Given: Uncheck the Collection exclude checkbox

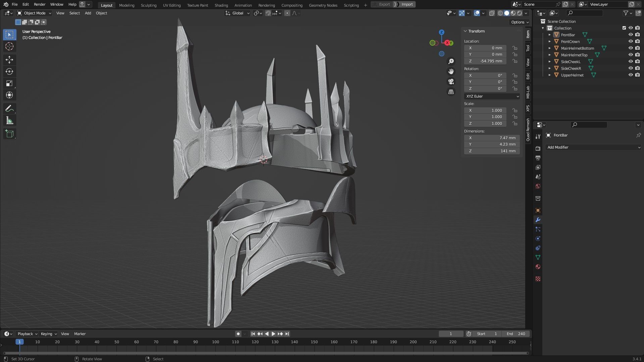Looking at the screenshot, I should coord(624,28).
